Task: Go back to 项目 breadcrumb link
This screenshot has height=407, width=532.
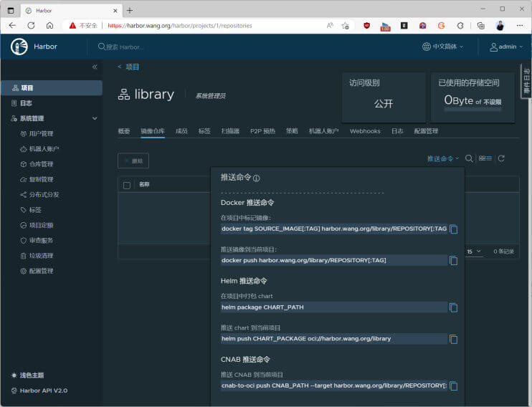Action: 132,67
